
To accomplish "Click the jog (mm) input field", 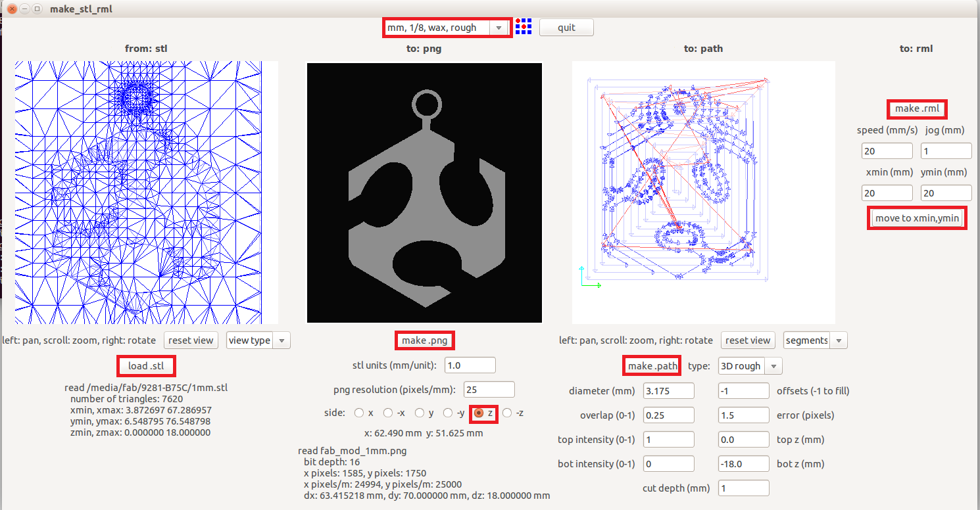I will pyautogui.click(x=946, y=151).
